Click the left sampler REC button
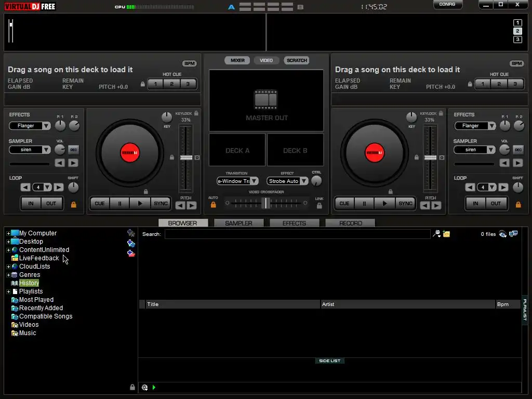This screenshot has width=532, height=399. tap(73, 150)
